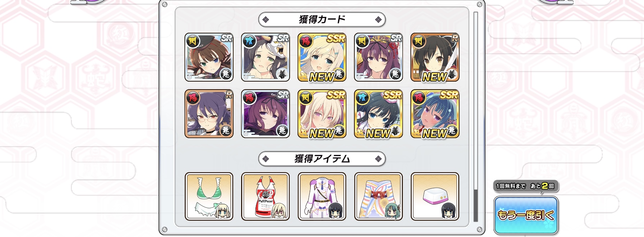Click the red PuffPuser dress item
The height and width of the screenshot is (237, 644).
point(265,196)
